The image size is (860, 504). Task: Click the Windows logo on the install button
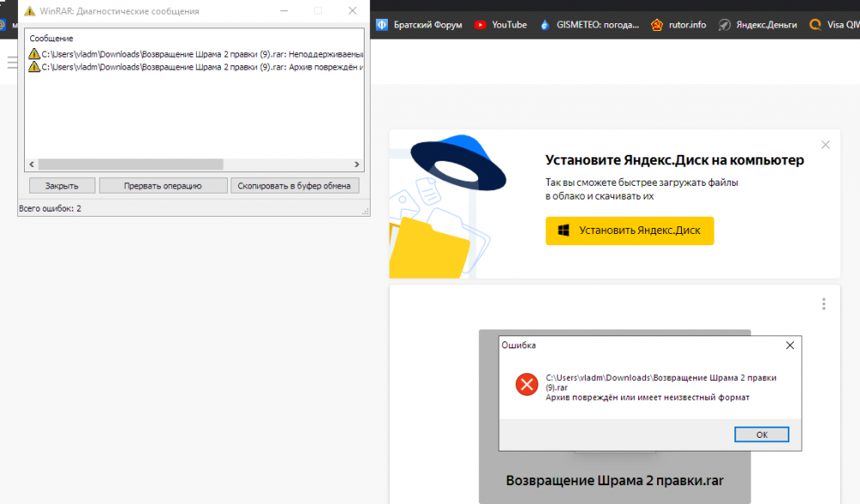pos(565,230)
